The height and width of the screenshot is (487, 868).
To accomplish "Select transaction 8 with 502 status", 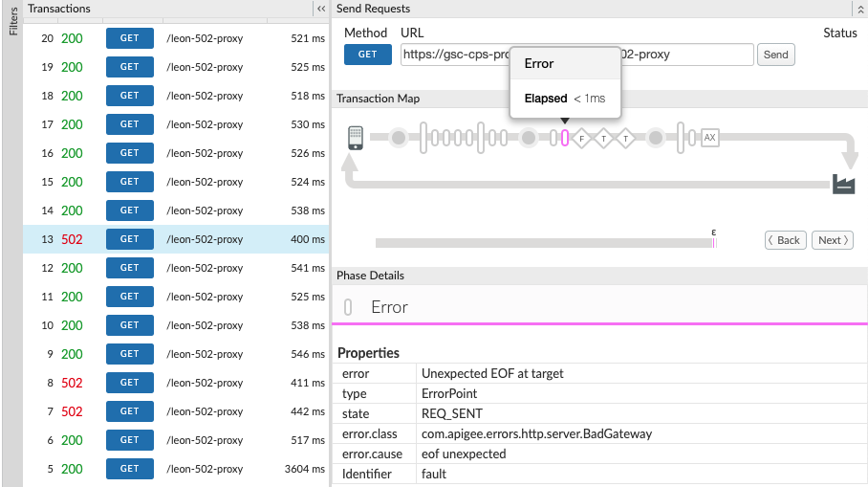I will [x=175, y=383].
